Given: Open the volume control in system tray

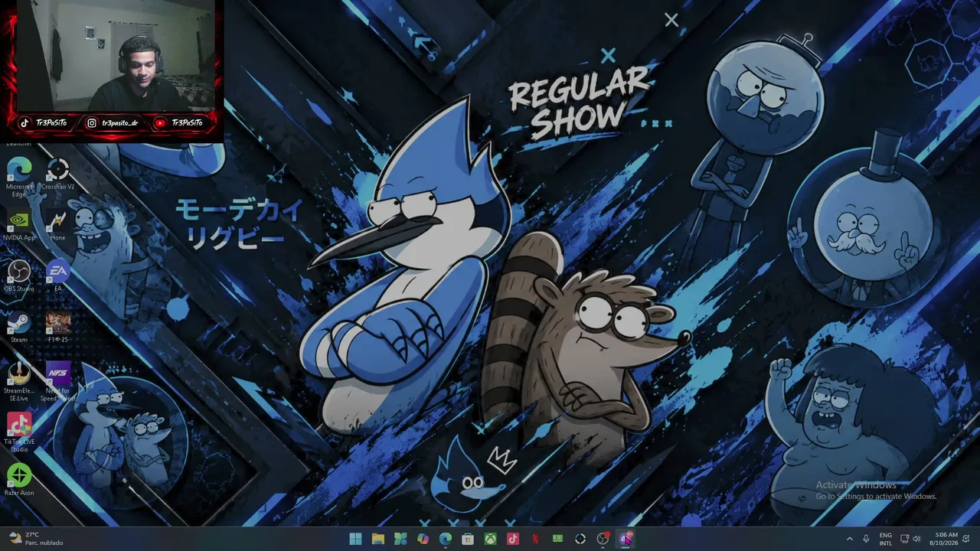Looking at the screenshot, I should (x=916, y=539).
